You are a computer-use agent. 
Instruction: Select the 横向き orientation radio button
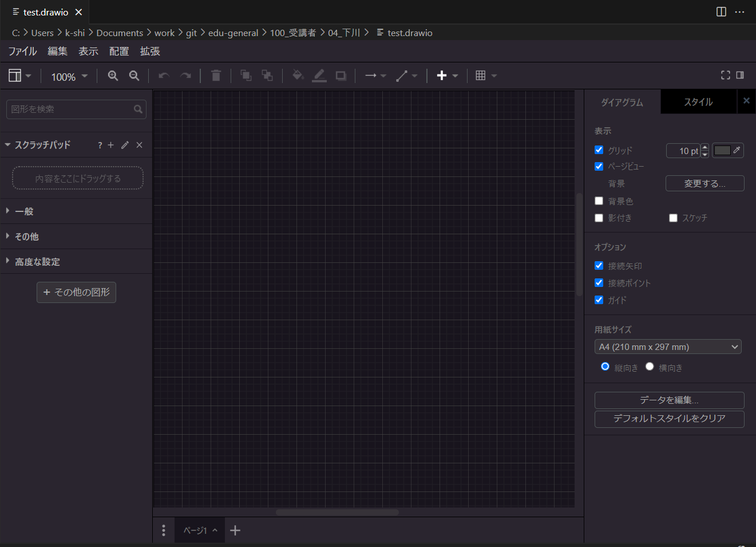click(x=650, y=366)
